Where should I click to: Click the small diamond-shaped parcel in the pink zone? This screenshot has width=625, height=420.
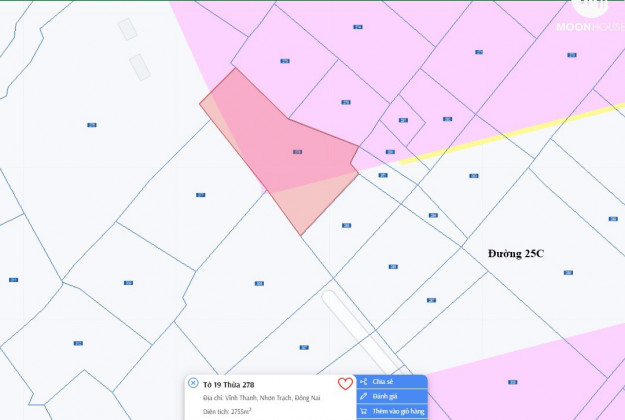pos(403,120)
